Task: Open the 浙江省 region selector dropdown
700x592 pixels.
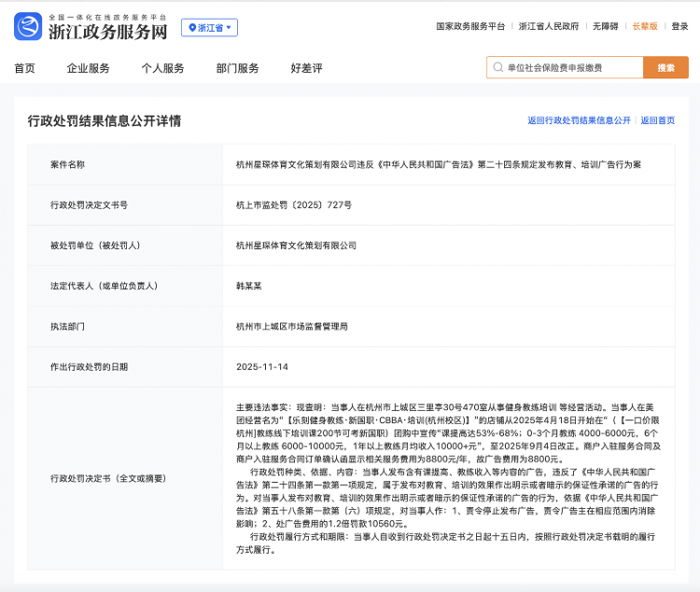Action: coord(209,28)
